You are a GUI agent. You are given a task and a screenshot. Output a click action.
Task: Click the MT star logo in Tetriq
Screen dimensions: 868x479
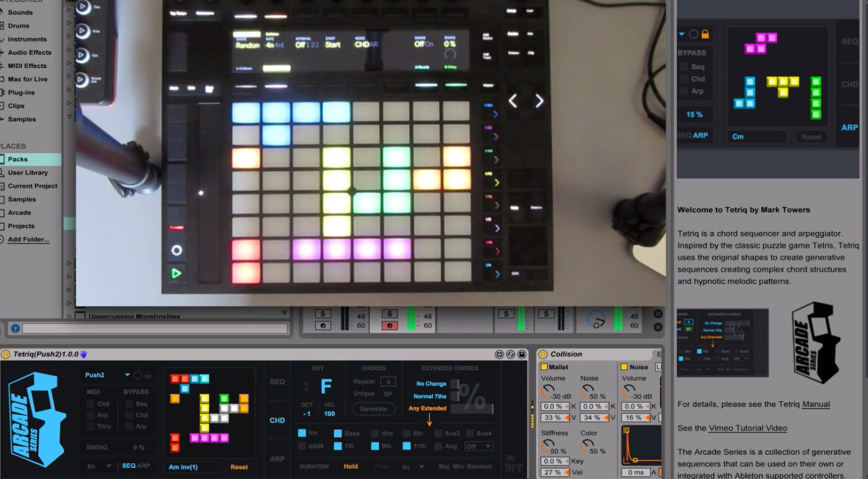point(513,463)
